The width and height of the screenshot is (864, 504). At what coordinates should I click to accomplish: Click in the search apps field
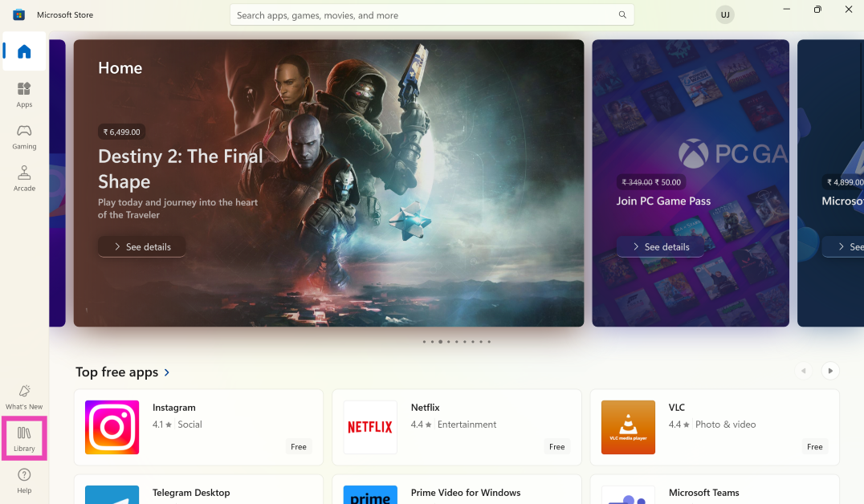(x=431, y=15)
